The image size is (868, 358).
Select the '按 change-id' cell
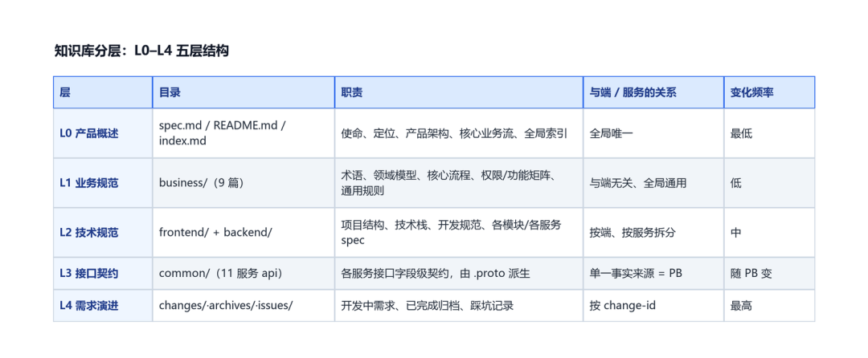click(653, 306)
